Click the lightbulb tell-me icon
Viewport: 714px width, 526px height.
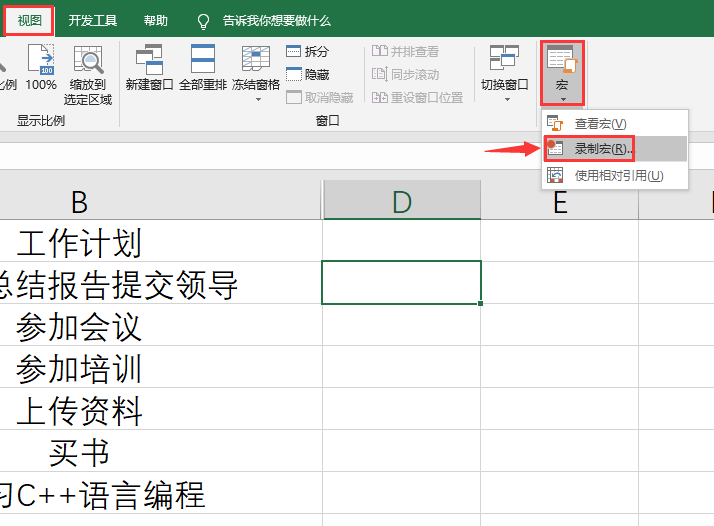[x=203, y=21]
